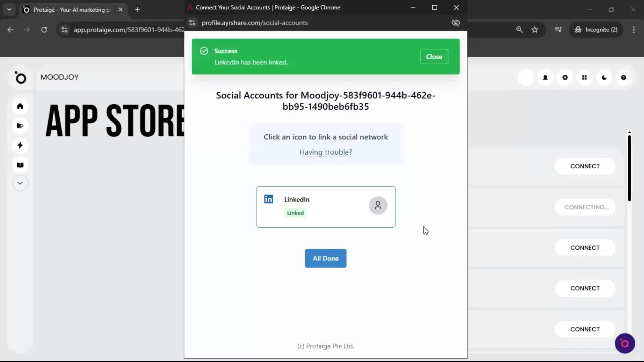
Task: Toggle the password visibility eye in address bar
Action: click(455, 22)
